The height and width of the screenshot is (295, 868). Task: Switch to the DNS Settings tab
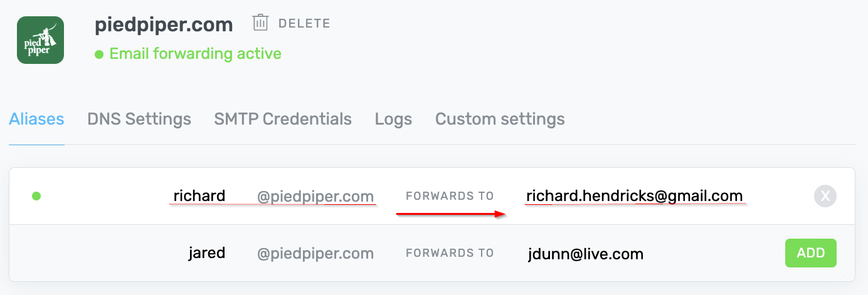tap(139, 119)
